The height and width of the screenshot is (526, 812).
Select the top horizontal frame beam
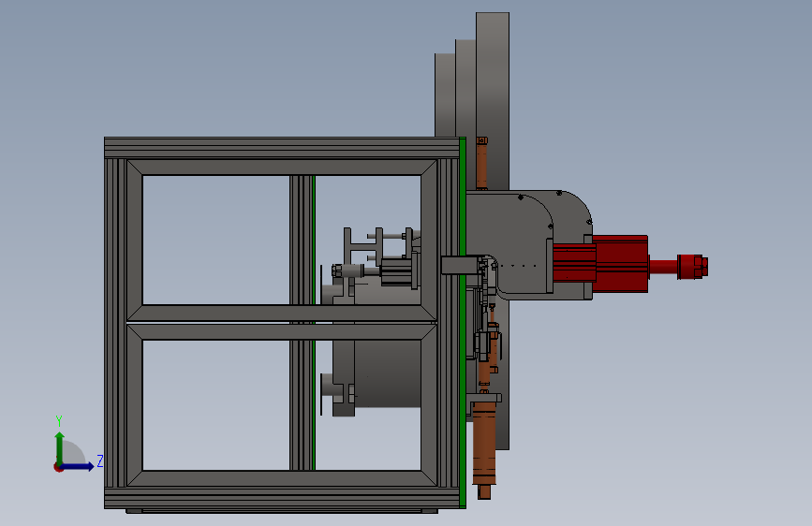click(x=282, y=148)
